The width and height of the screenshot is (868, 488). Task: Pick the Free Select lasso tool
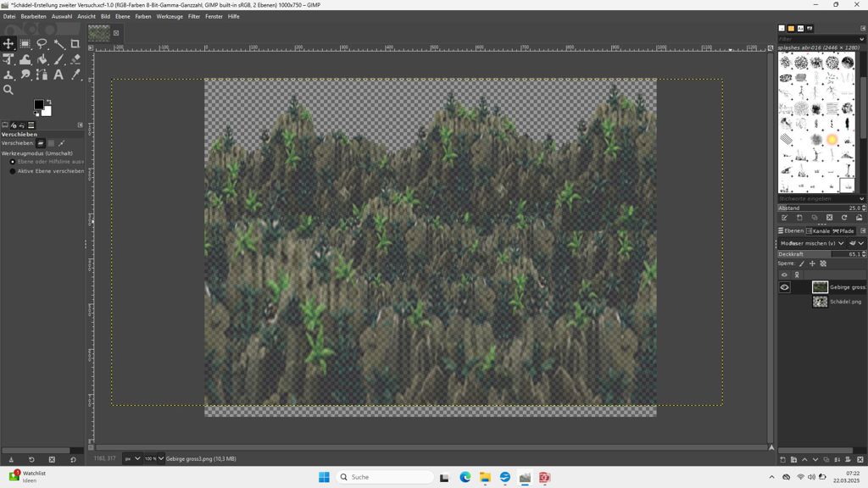42,44
